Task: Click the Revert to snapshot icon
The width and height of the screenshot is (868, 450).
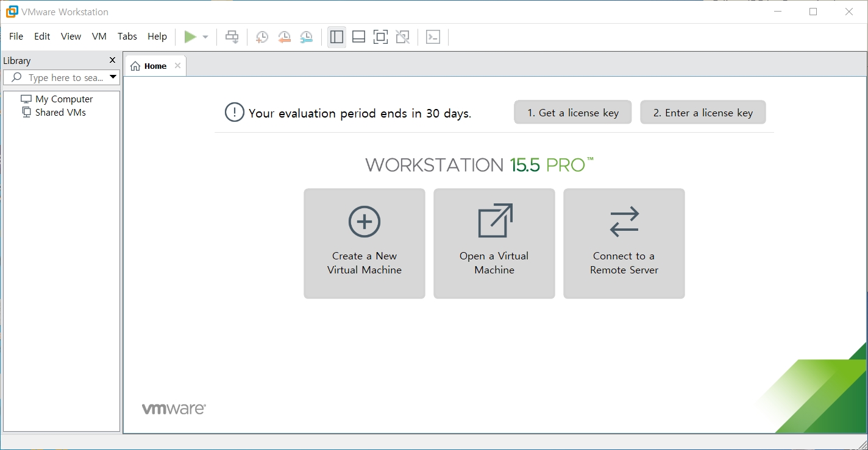Action: pos(284,37)
